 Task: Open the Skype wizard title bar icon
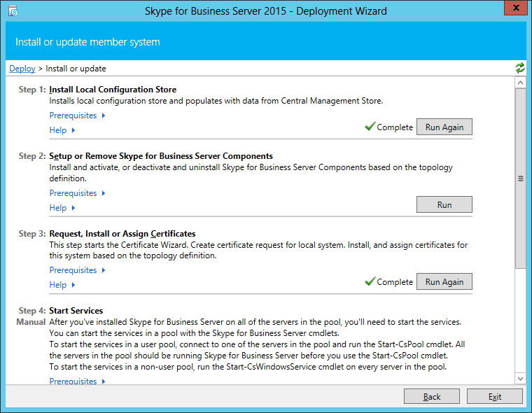tap(13, 11)
